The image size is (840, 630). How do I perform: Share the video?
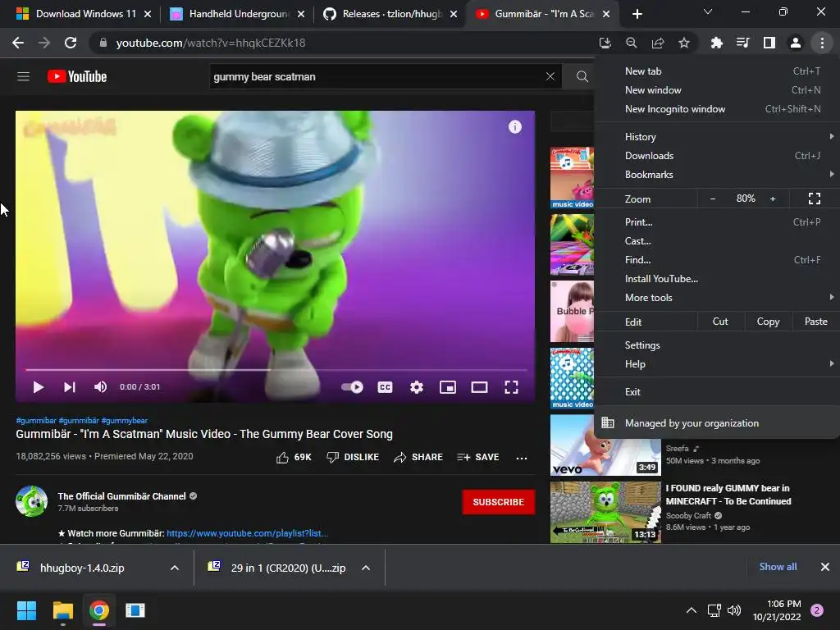pyautogui.click(x=418, y=457)
